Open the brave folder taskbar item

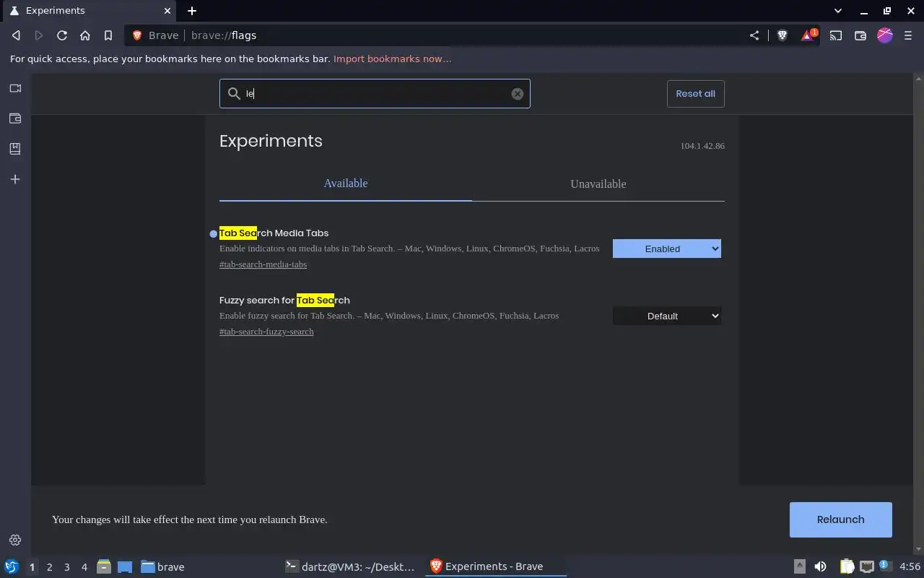tap(162, 567)
